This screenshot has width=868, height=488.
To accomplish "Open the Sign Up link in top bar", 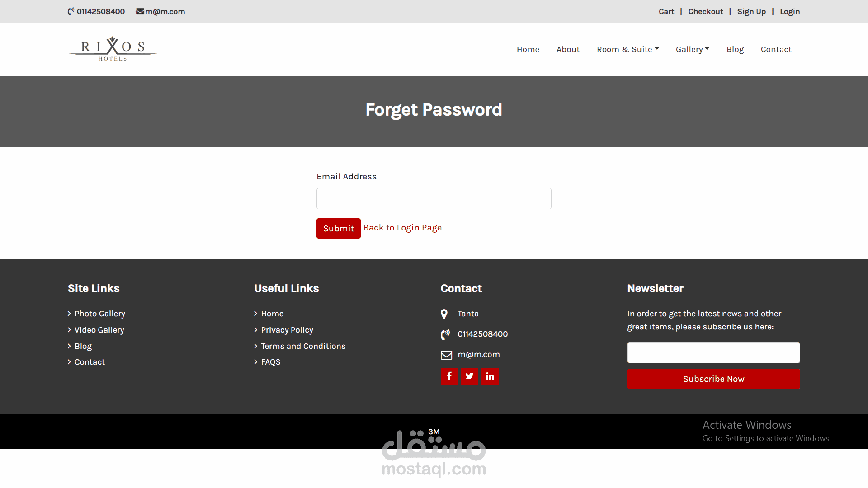I will tap(751, 12).
